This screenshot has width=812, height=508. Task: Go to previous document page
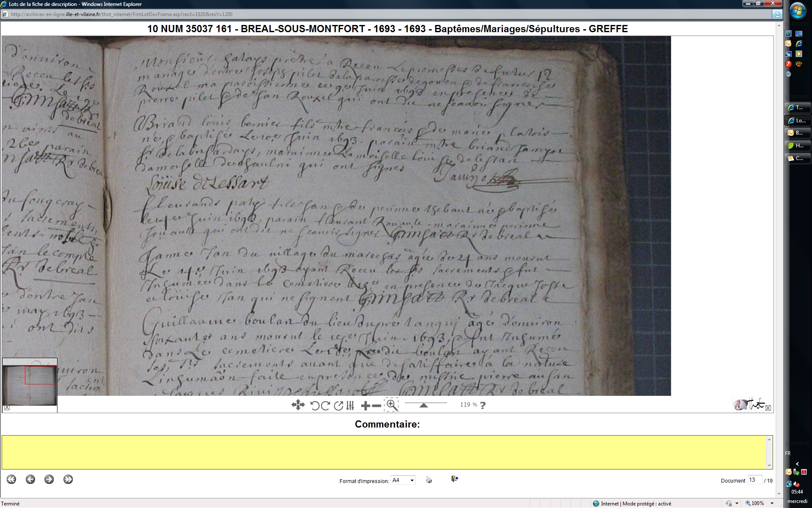[x=30, y=479]
